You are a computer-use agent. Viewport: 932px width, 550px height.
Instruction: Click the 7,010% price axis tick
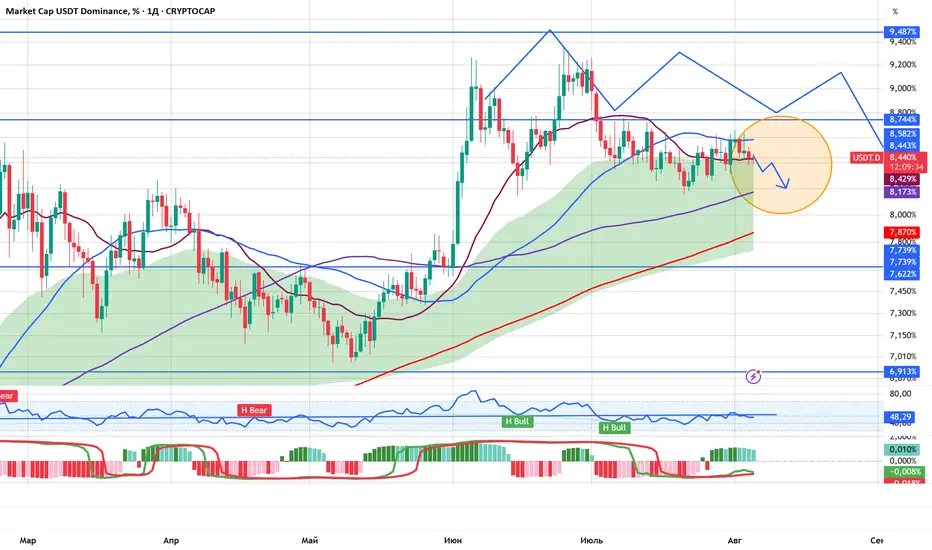coord(902,356)
